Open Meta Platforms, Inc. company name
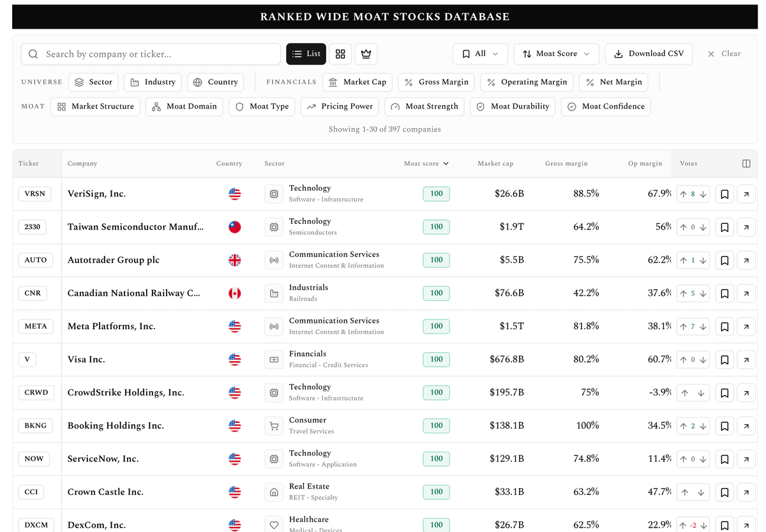Viewport: 766px width, 532px height. pyautogui.click(x=112, y=327)
